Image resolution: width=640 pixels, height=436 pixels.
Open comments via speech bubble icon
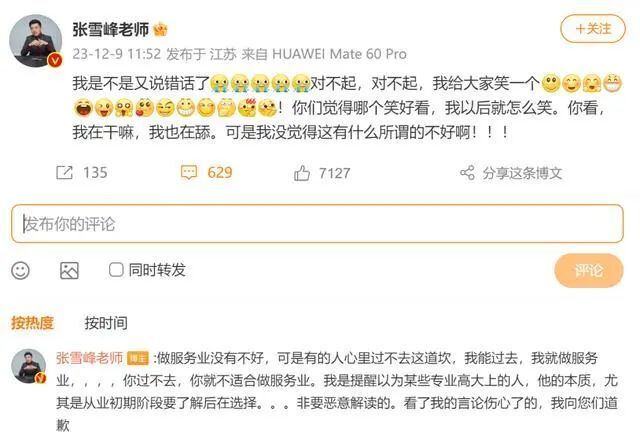pos(189,173)
